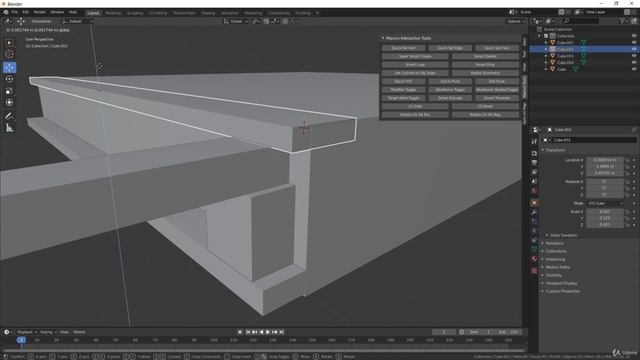Viewport: 640px width, 360px height.
Task: Open the View Layer properties tab icon
Action: click(534, 172)
